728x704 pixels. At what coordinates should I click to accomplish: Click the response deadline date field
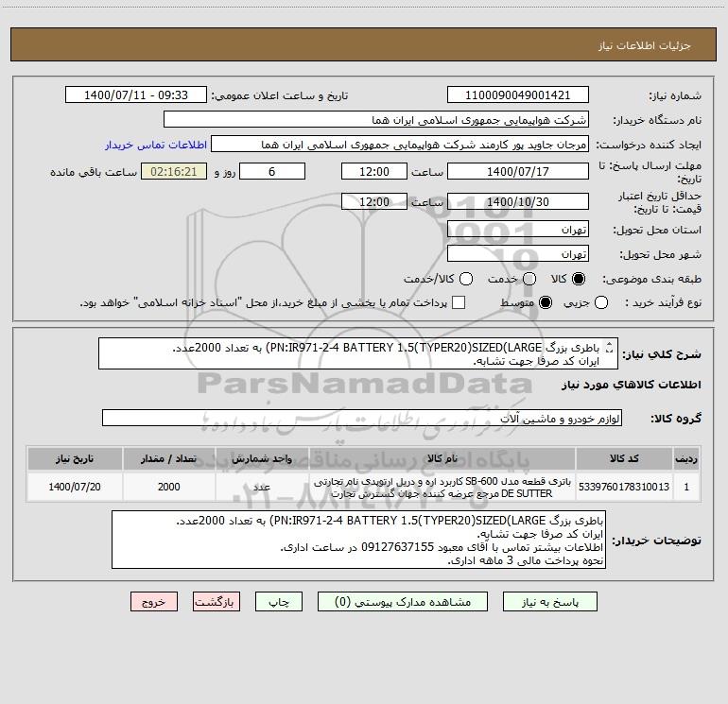pos(518,172)
